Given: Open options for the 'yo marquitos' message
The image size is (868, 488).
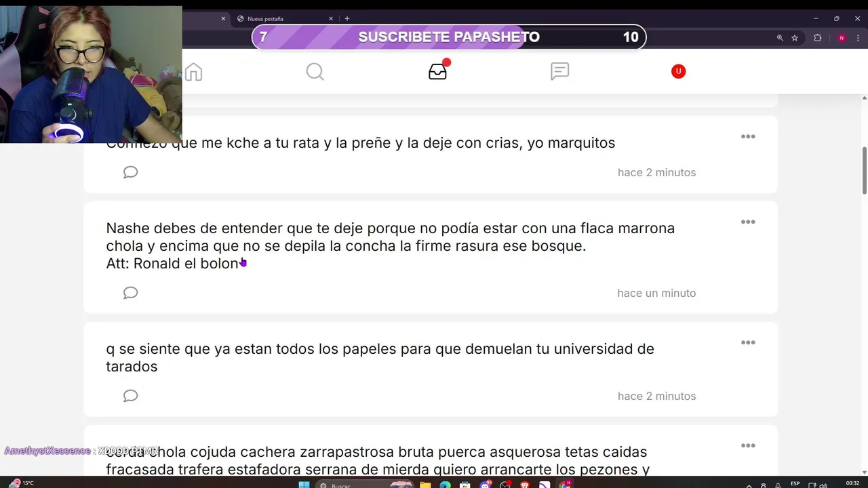Looking at the screenshot, I should [x=748, y=136].
